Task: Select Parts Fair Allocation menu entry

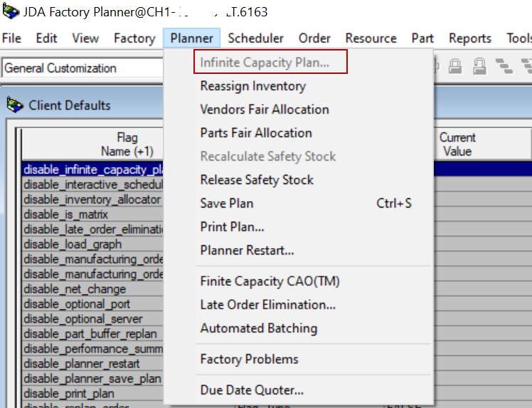Action: pos(255,133)
